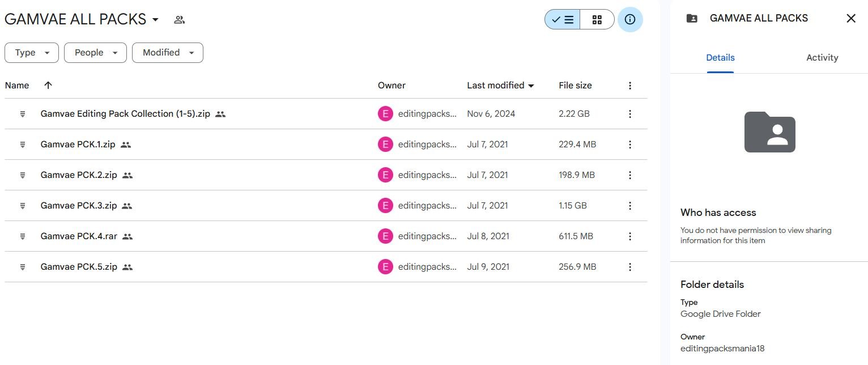Viewport: 868px width, 365px height.
Task: Switch to list layout view
Action: pyautogui.click(x=562, y=19)
